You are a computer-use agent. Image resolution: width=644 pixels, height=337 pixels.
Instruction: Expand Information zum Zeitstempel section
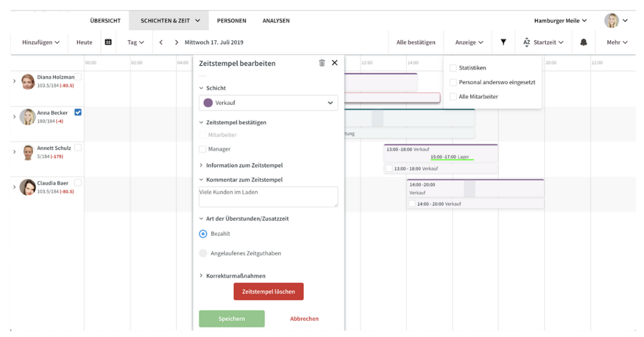[x=244, y=165]
